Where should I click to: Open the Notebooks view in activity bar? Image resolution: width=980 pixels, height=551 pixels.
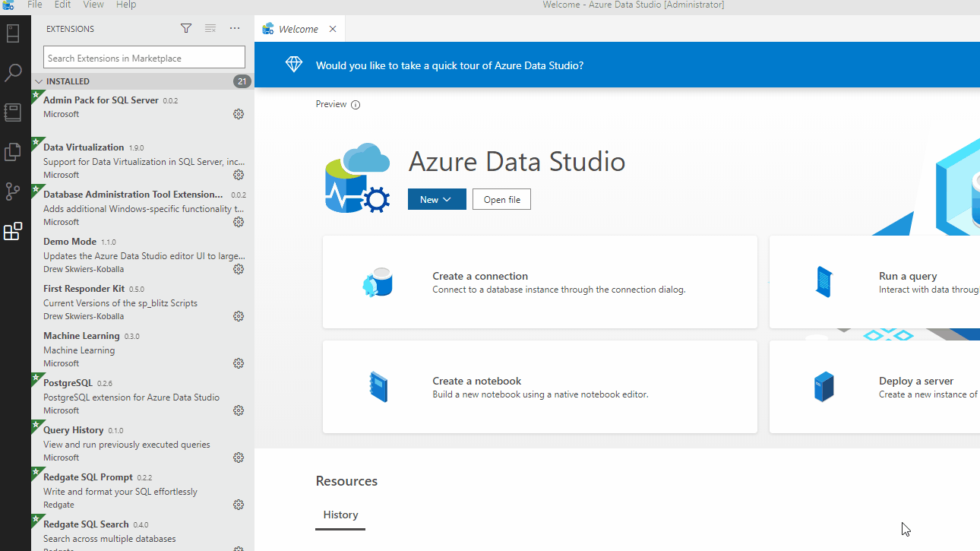pyautogui.click(x=13, y=112)
